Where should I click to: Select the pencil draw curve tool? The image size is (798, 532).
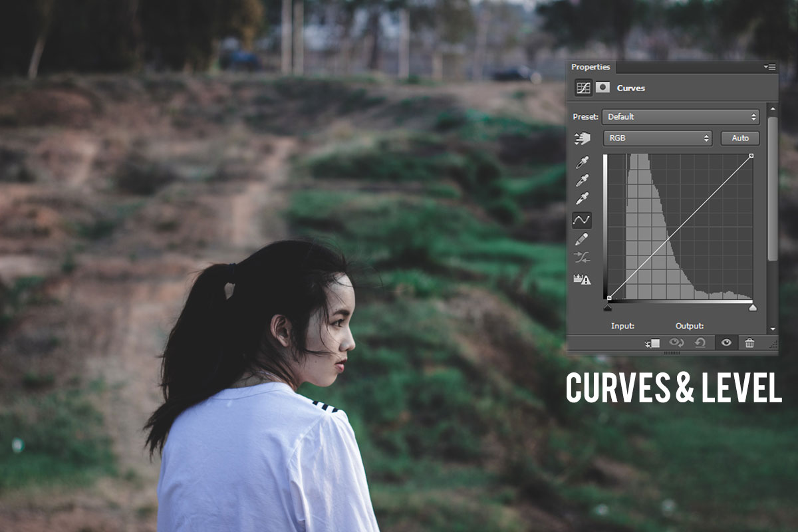click(x=583, y=239)
